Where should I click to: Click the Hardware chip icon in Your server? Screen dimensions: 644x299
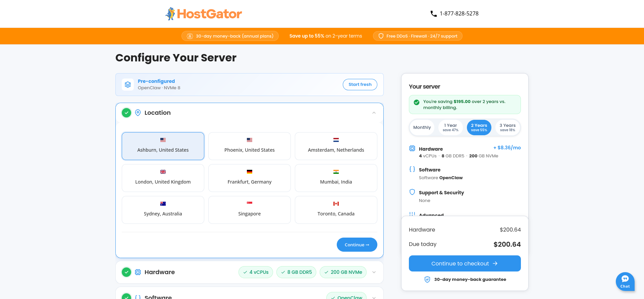point(412,148)
